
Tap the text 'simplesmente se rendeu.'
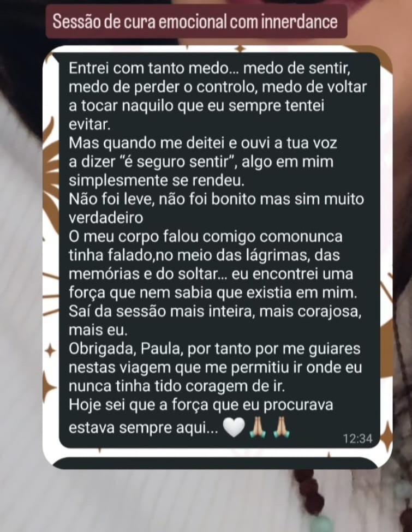[157, 180]
